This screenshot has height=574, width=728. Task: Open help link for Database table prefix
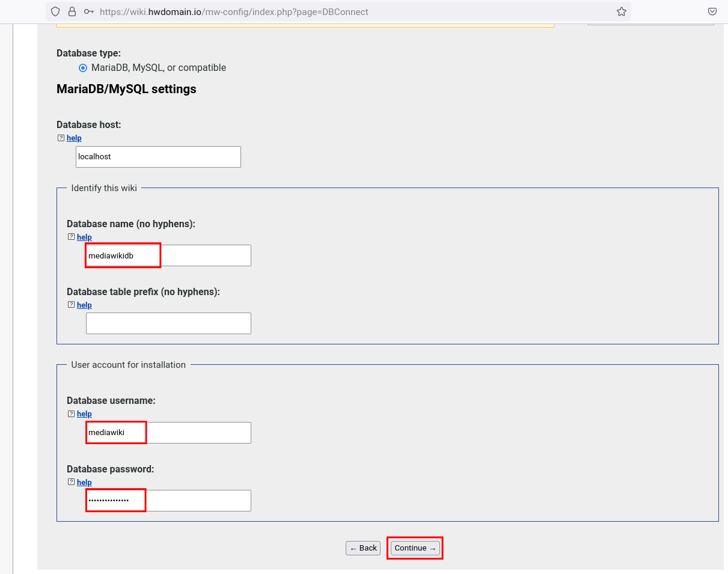tap(84, 305)
